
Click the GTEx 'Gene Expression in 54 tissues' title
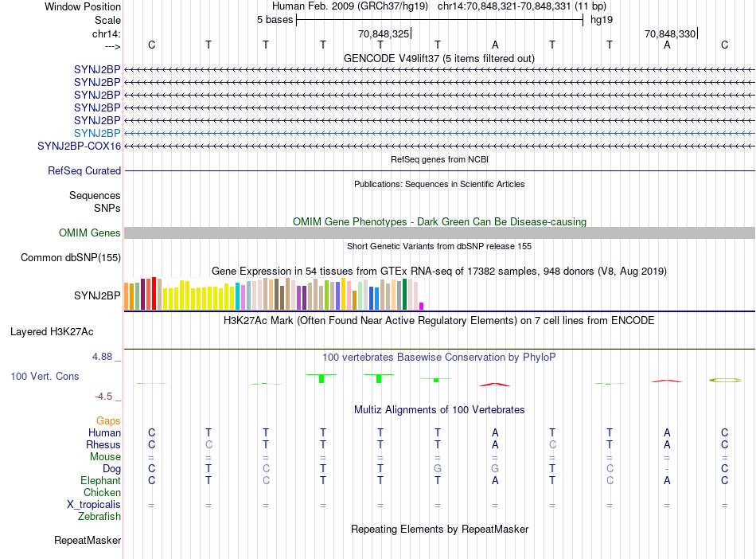439,271
